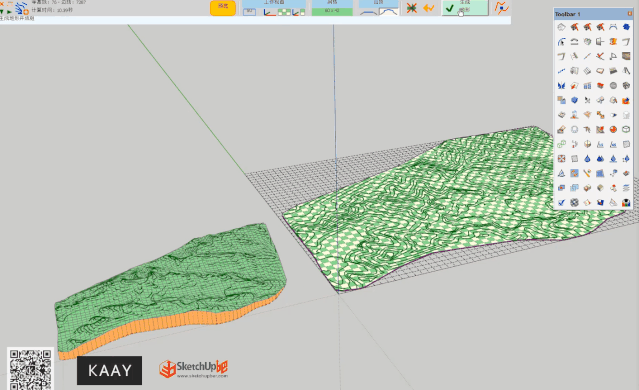Click the green grid size value field
Screen dimensions: 639x390
pyautogui.click(x=332, y=11)
